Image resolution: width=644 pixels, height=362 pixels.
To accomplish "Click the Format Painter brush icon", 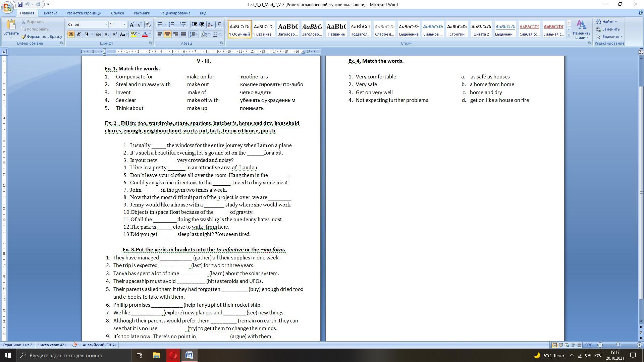I will (23, 37).
